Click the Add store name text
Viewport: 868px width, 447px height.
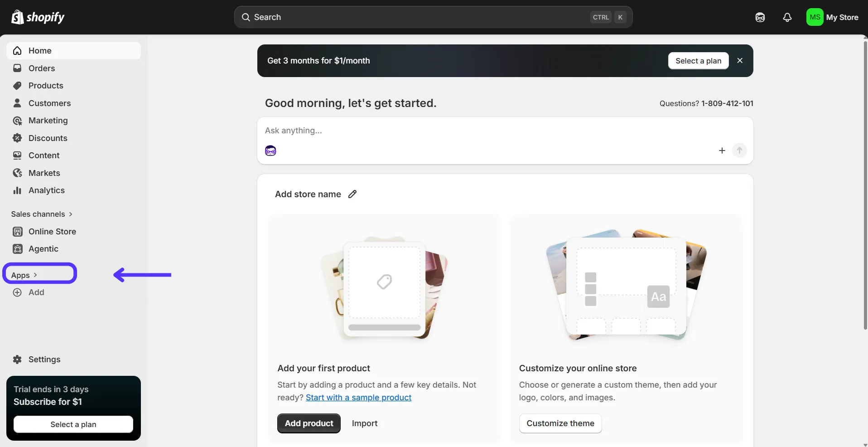pos(308,194)
